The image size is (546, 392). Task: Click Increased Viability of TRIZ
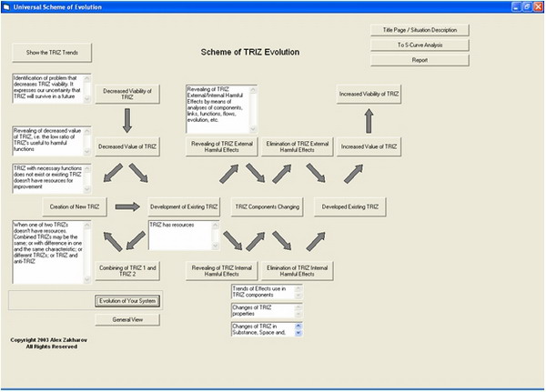pos(369,94)
